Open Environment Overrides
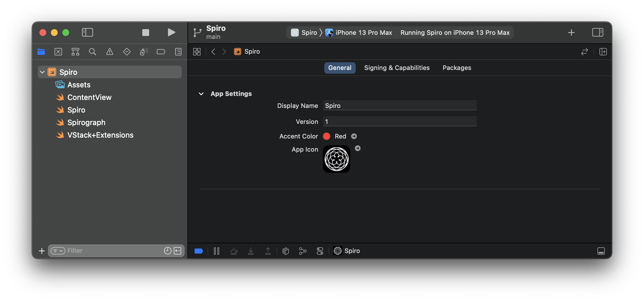This screenshot has width=644, height=301. tap(320, 251)
